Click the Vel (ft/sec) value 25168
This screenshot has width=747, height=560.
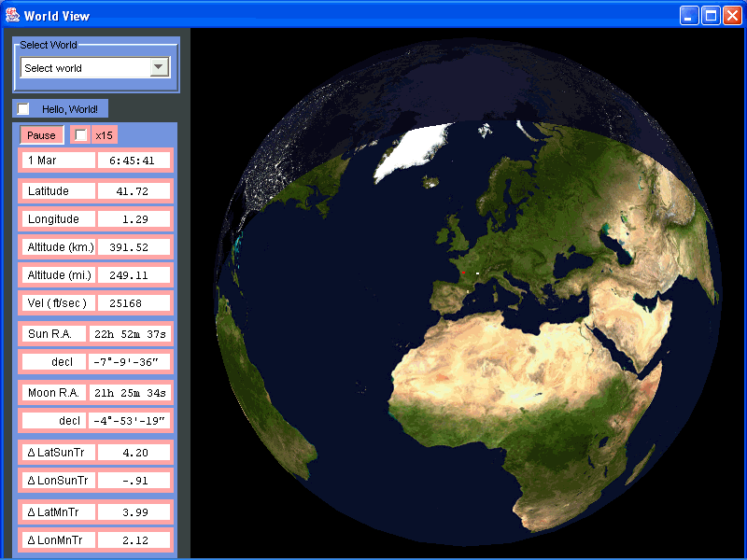(134, 303)
